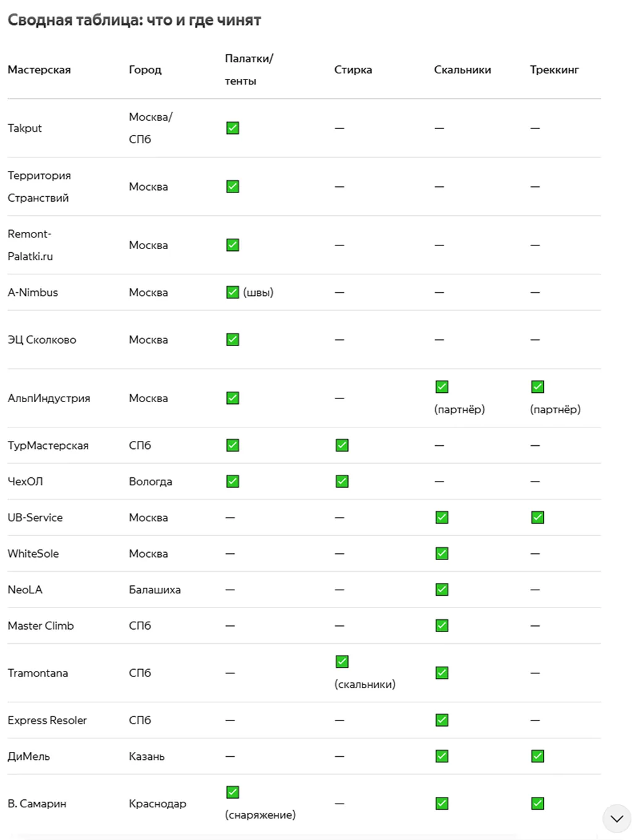Click АльпИндустрия Скальники partner checkmark
Image resolution: width=632 pixels, height=840 pixels.
pyautogui.click(x=442, y=387)
